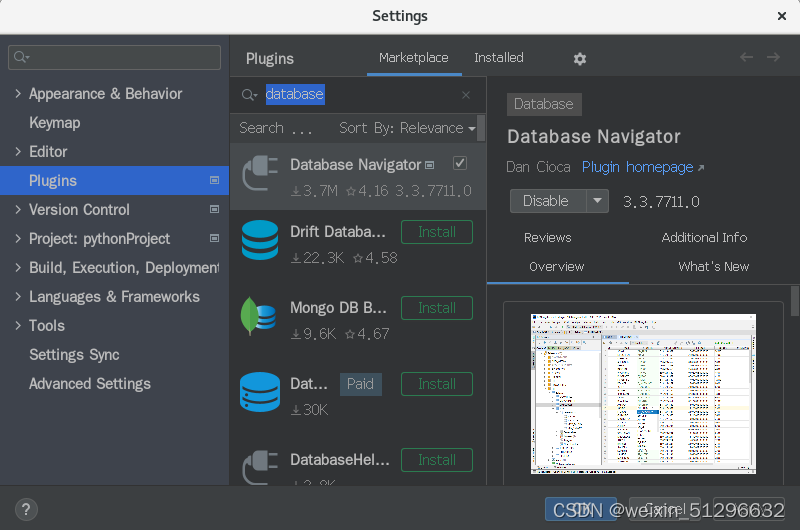Disable the Database Navigator plugin
The image size is (800, 530).
click(x=548, y=201)
